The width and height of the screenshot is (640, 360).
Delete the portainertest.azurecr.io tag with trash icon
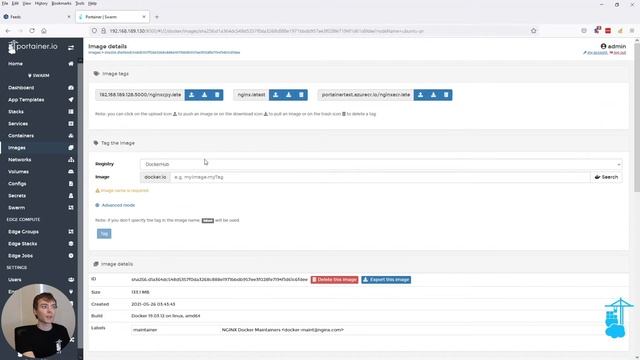point(446,95)
